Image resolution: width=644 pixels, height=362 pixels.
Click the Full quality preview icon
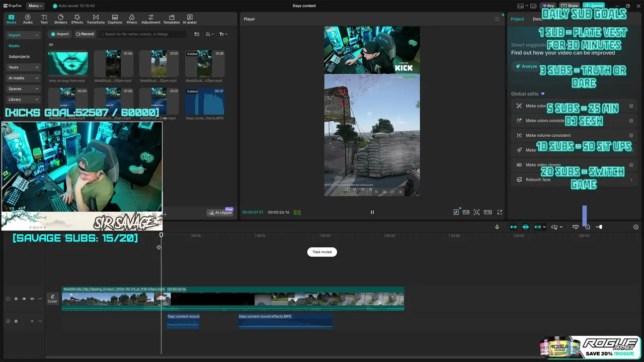pyautogui.click(x=466, y=212)
